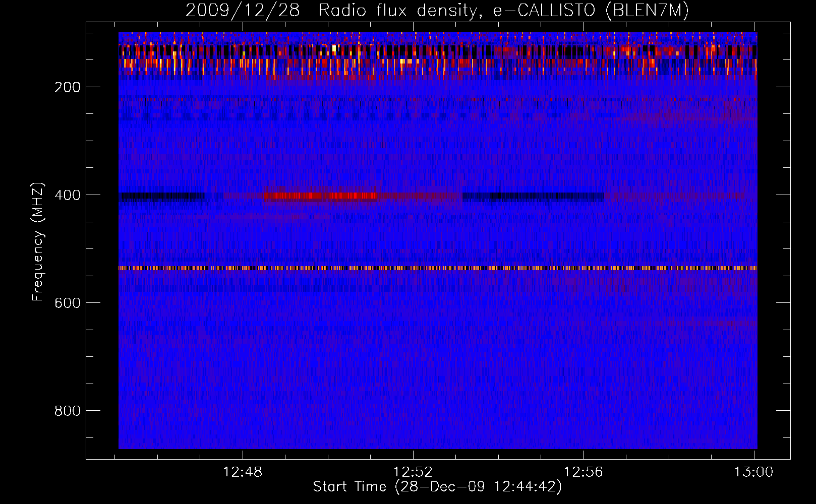The image size is (816, 504).
Task: Click the plot title 'Radio flux density, e-CALLISTO (BLEN7M)'
Action: [x=503, y=11]
